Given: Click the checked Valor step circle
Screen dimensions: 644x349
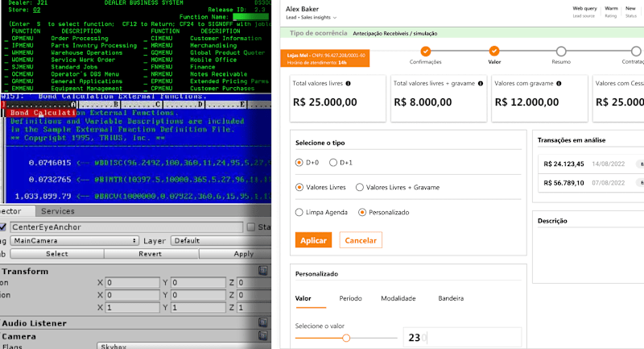Looking at the screenshot, I should [x=494, y=52].
